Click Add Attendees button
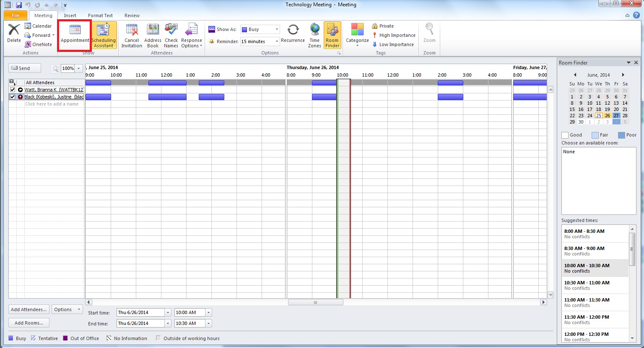The height and width of the screenshot is (348, 644). (x=29, y=309)
